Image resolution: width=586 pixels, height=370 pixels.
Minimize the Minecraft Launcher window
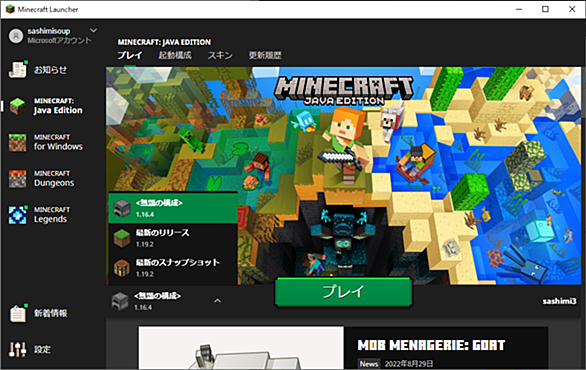click(x=519, y=9)
